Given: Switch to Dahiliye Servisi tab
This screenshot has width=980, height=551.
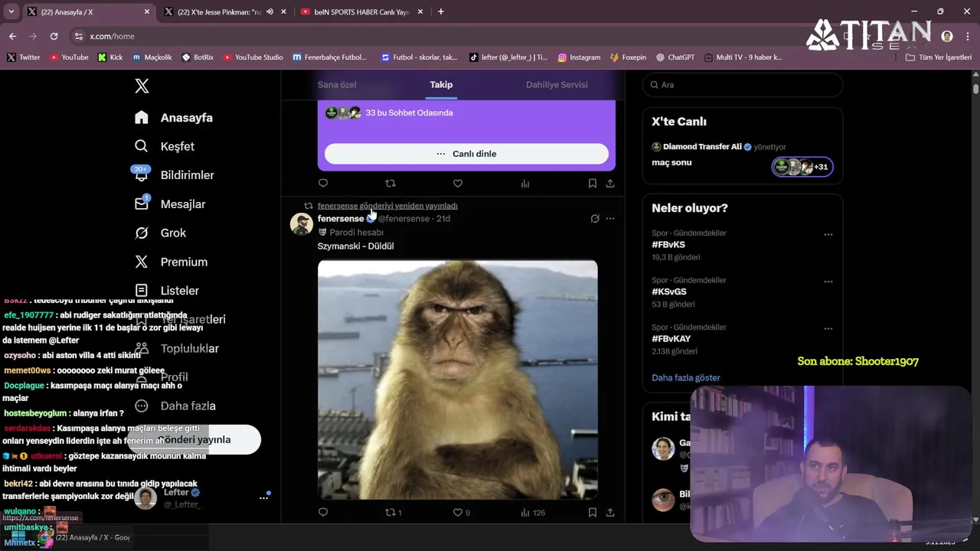Looking at the screenshot, I should [x=557, y=85].
